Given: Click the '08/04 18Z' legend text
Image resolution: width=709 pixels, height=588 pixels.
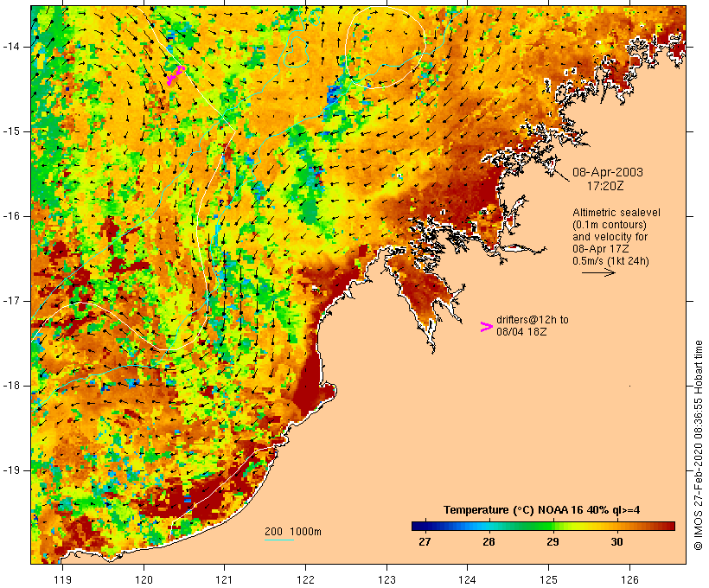Looking at the screenshot, I should pyautogui.click(x=521, y=332).
